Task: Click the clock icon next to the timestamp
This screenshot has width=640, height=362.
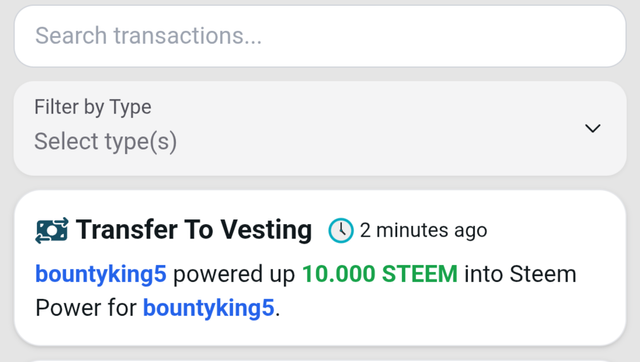Action: coord(341,231)
